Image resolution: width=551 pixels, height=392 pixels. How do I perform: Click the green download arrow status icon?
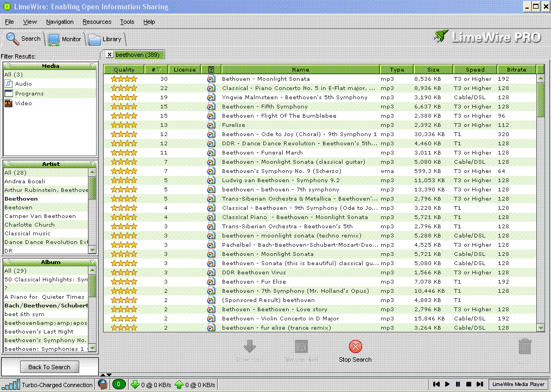pos(135,384)
